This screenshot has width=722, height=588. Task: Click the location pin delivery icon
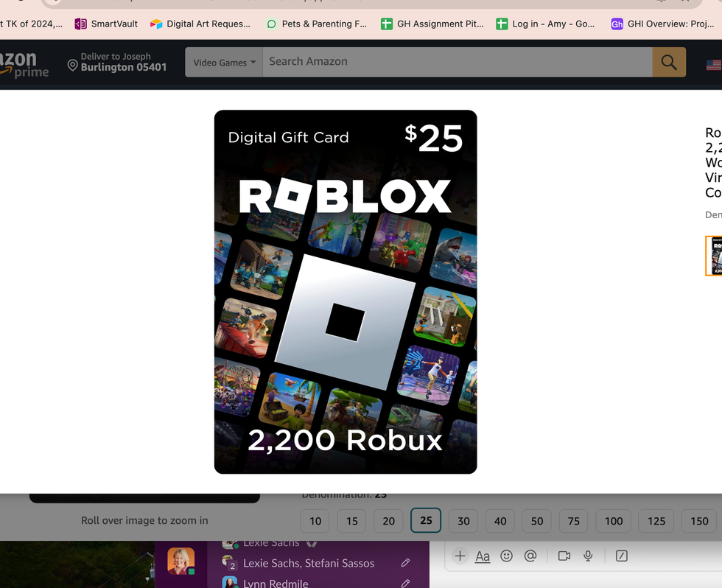[72, 66]
